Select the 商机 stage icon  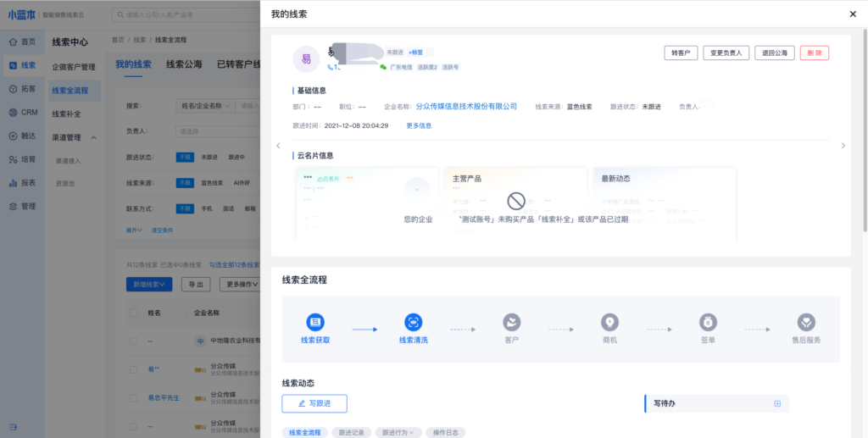coord(609,322)
